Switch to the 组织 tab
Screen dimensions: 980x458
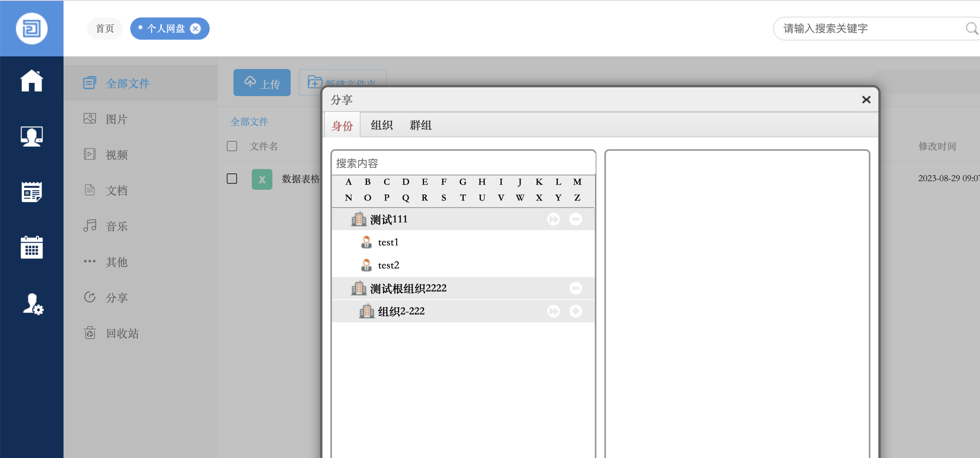pos(382,125)
